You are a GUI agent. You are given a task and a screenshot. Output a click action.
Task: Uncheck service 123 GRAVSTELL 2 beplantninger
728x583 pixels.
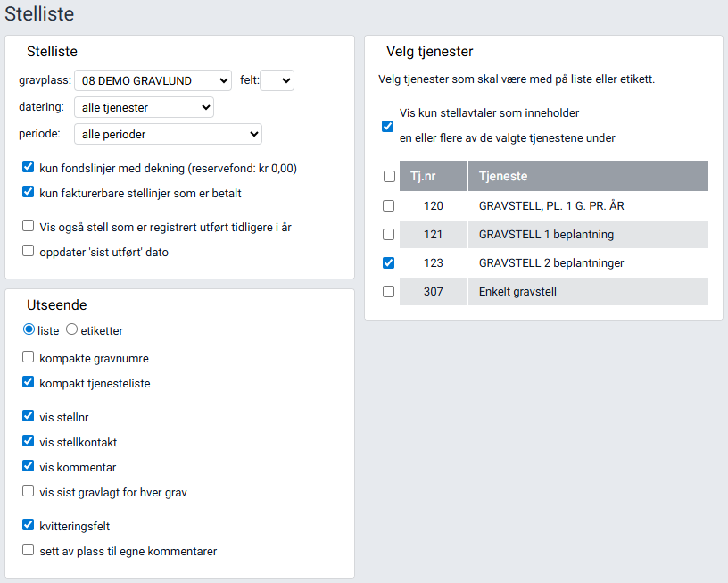[x=389, y=262]
